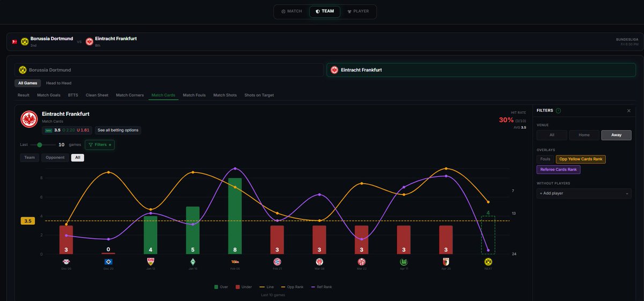Select the Head to Head filter
Image resolution: width=644 pixels, height=301 pixels.
(x=59, y=83)
